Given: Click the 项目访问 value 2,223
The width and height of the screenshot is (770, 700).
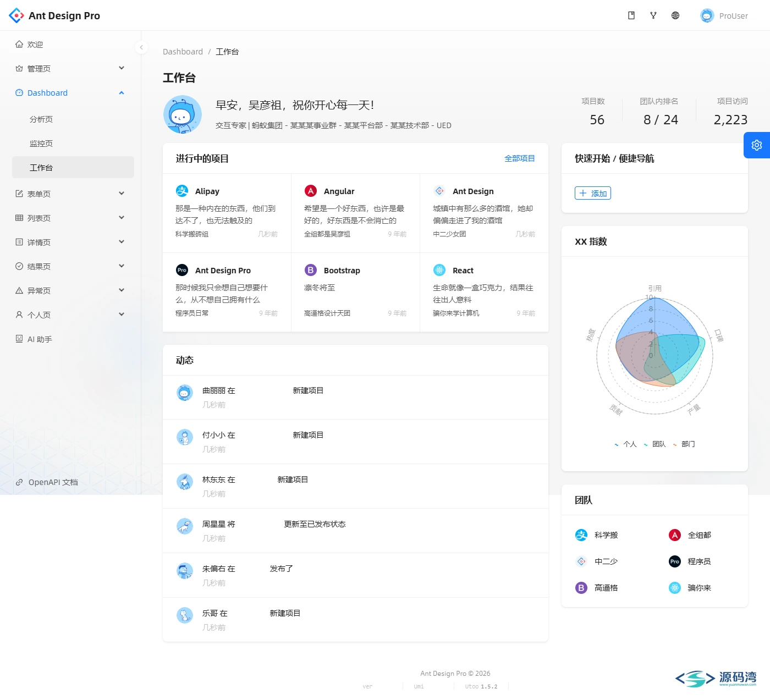Looking at the screenshot, I should (730, 120).
